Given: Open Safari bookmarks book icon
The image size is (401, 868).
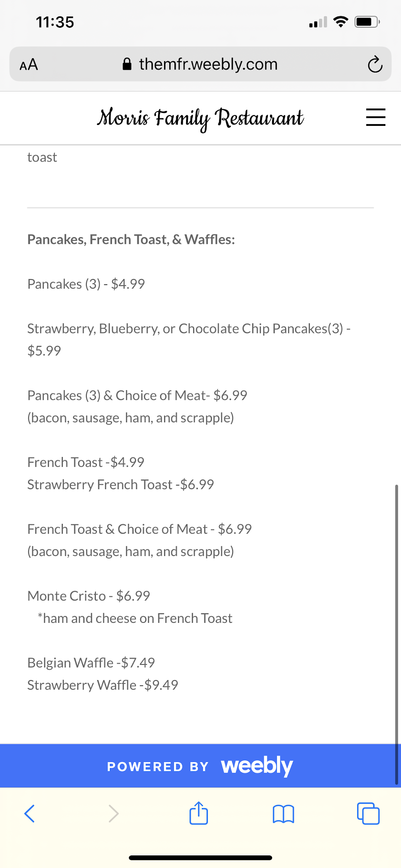Looking at the screenshot, I should pyautogui.click(x=283, y=814).
